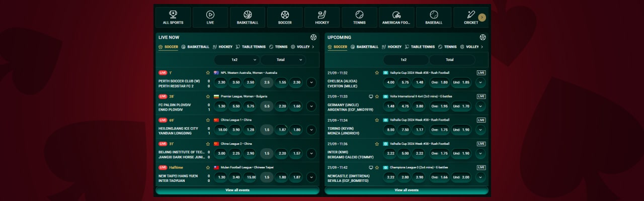Switch Live Now to Basketball tab
The width and height of the screenshot is (644, 201).
(195, 47)
